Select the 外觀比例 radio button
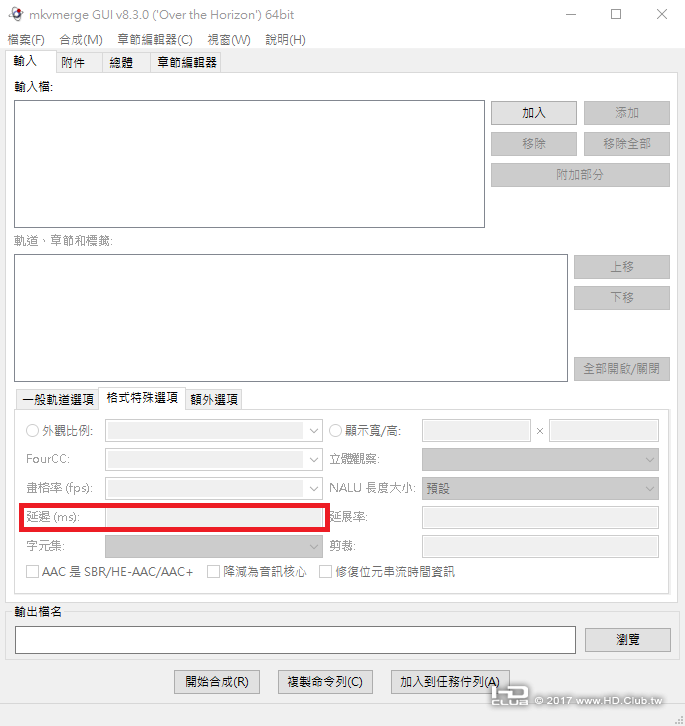Viewport: 685px width, 726px height. point(32,431)
